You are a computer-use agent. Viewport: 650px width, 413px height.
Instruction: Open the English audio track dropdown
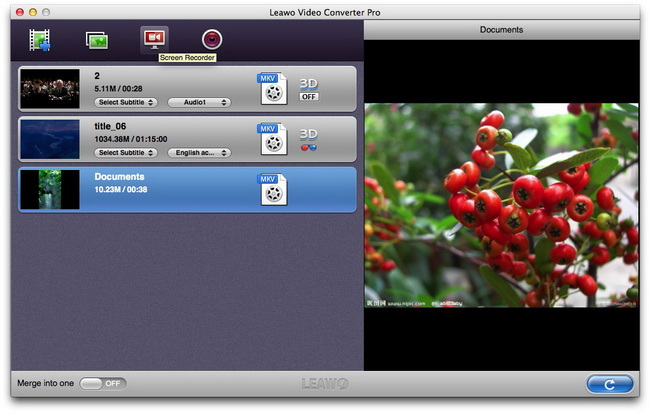pyautogui.click(x=199, y=152)
